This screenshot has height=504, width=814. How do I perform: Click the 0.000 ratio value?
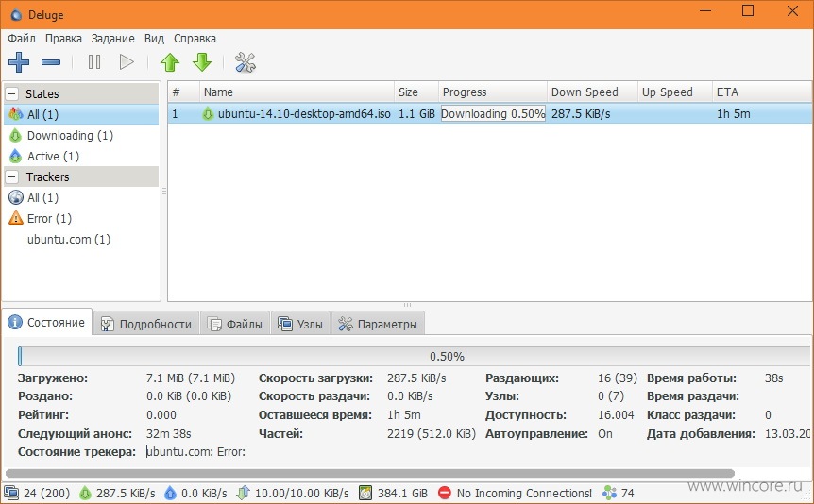coord(161,415)
